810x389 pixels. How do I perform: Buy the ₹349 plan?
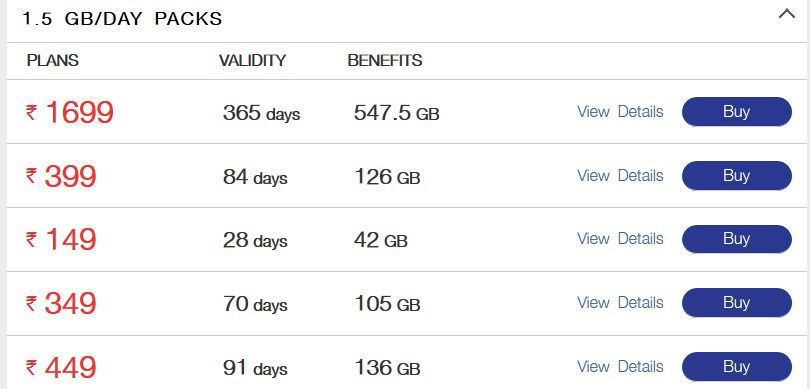(x=737, y=302)
